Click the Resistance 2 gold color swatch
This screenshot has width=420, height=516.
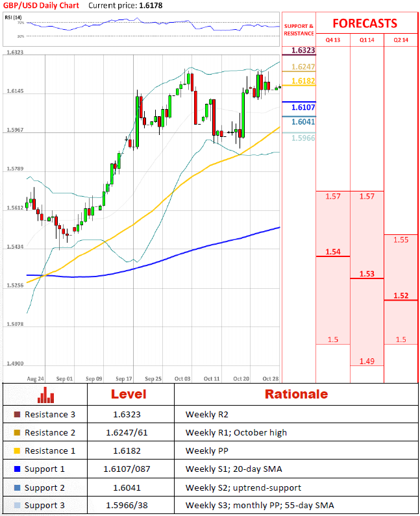pyautogui.click(x=17, y=432)
